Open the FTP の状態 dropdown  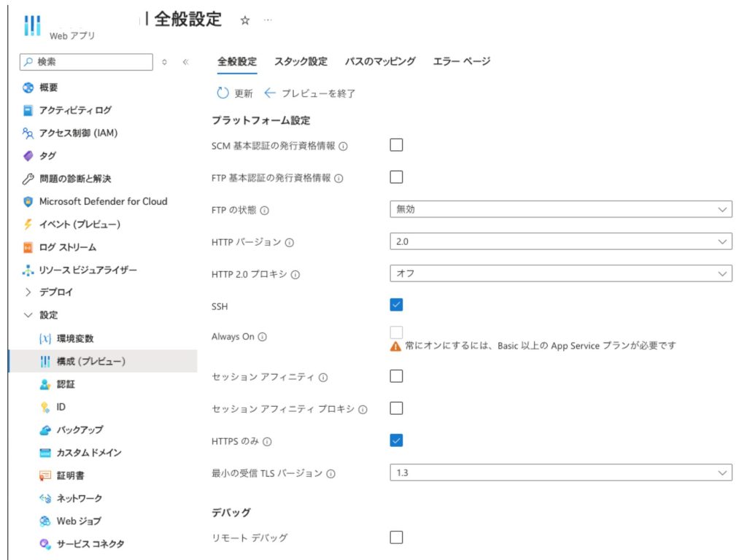[560, 210]
